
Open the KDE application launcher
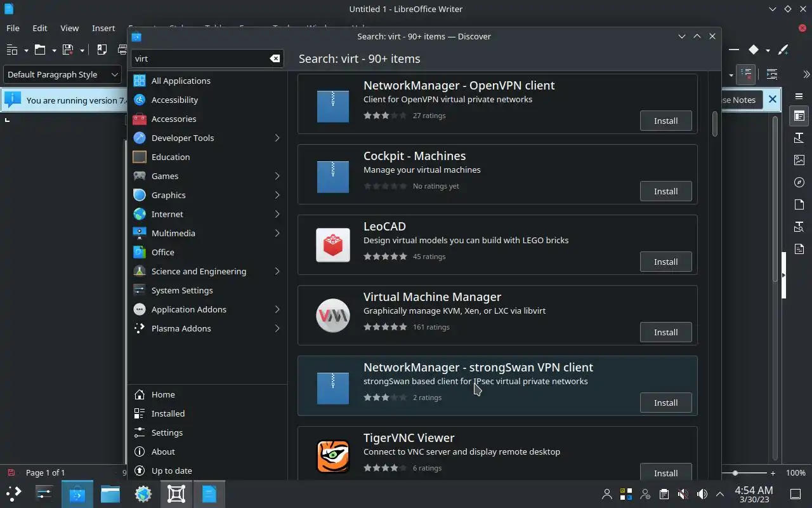pyautogui.click(x=14, y=493)
